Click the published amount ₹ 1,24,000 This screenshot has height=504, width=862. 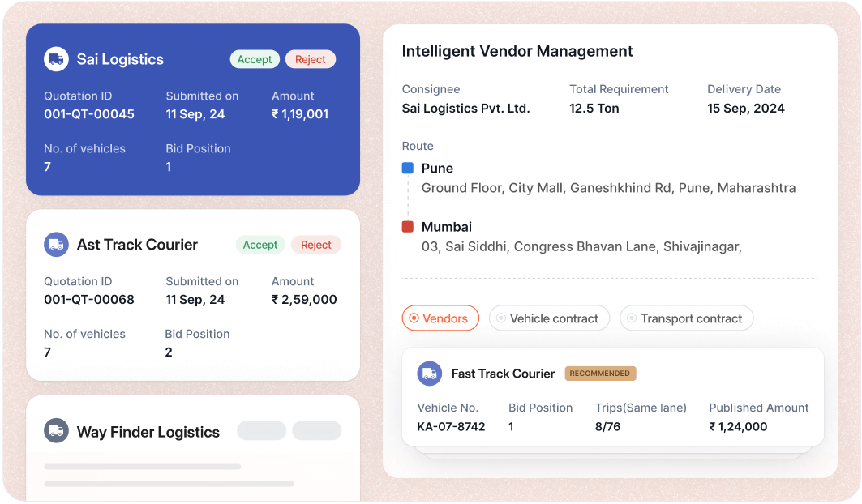[738, 426]
